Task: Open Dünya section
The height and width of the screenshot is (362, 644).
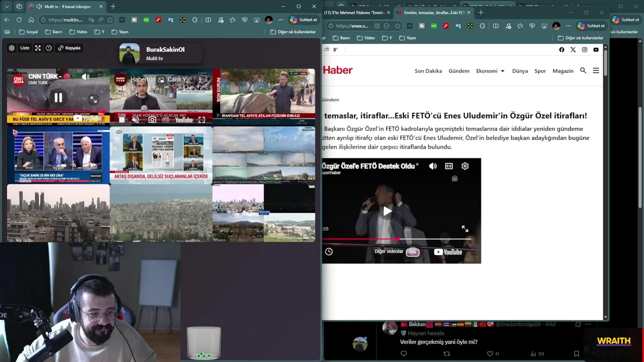Action: pyautogui.click(x=520, y=71)
